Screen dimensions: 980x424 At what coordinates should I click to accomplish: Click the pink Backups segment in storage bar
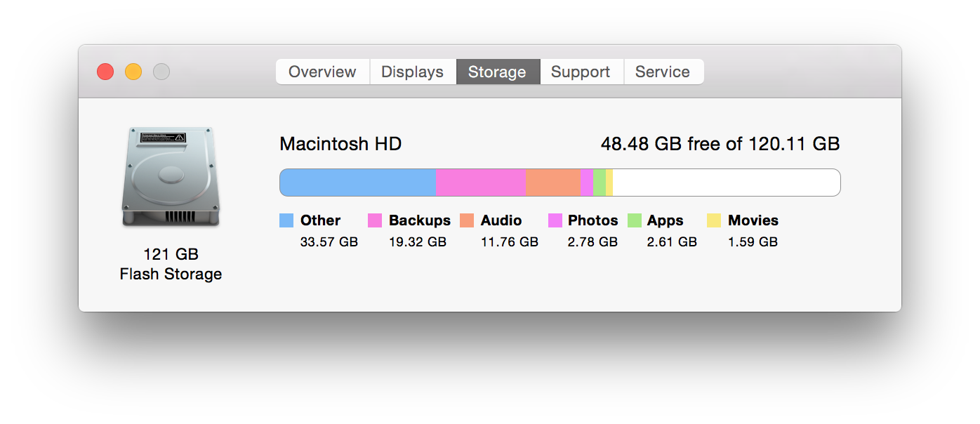[481, 183]
